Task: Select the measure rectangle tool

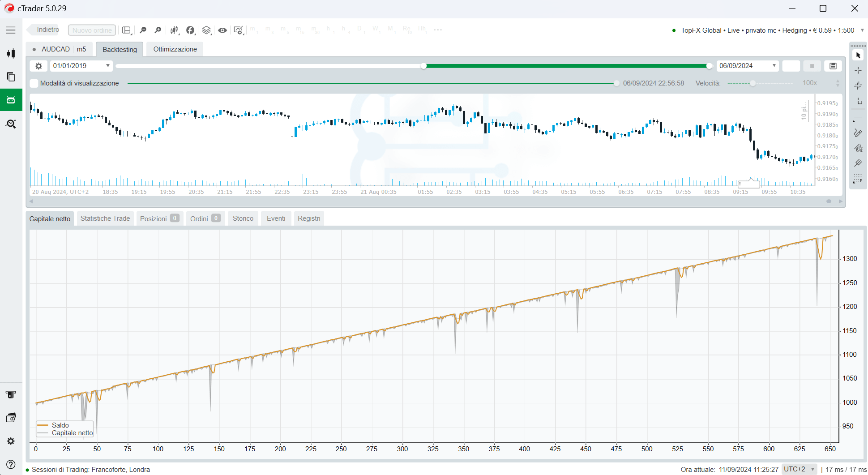Action: click(x=858, y=101)
